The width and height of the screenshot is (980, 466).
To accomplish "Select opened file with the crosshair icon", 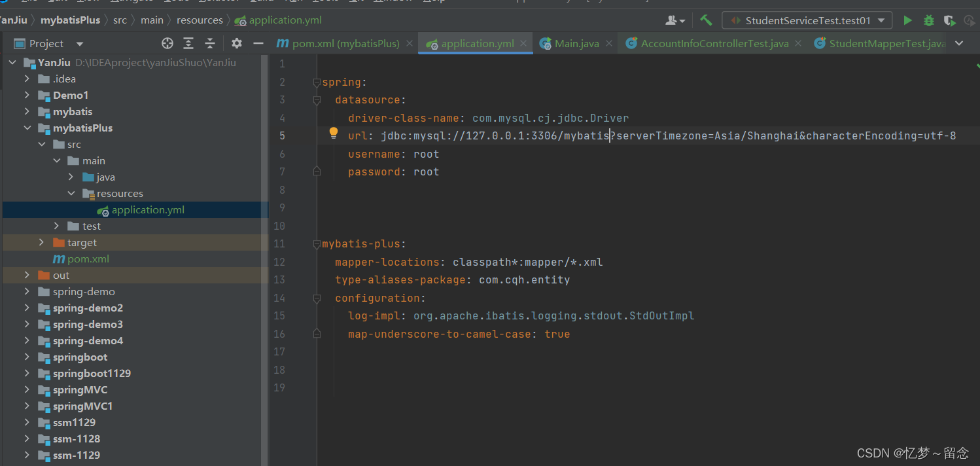I will click(167, 43).
